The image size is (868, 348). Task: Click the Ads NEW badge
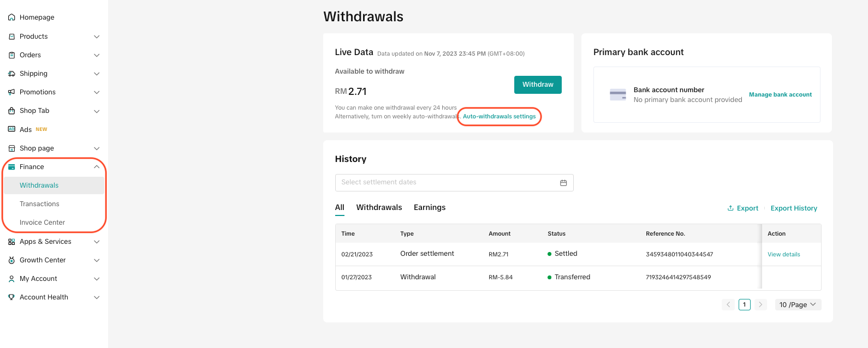(41, 129)
